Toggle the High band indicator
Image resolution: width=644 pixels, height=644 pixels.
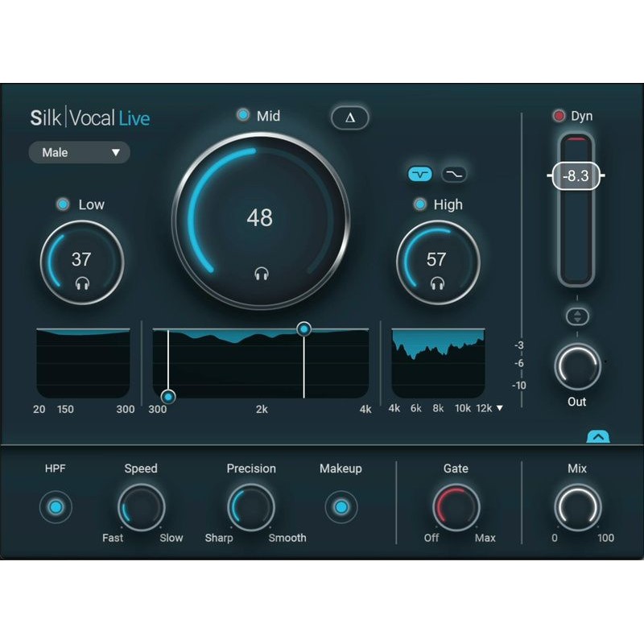click(419, 204)
